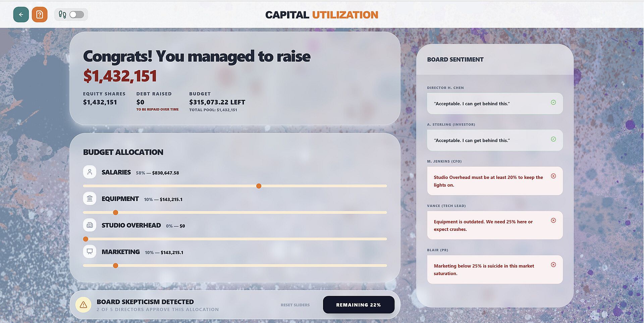Click the Marketing slider handle
Screen dimensions: 644x323
click(116, 266)
